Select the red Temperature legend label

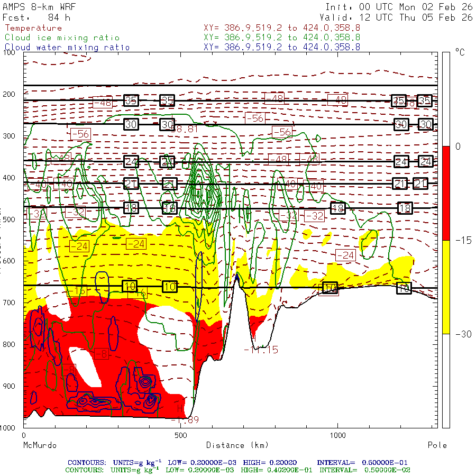[33, 28]
